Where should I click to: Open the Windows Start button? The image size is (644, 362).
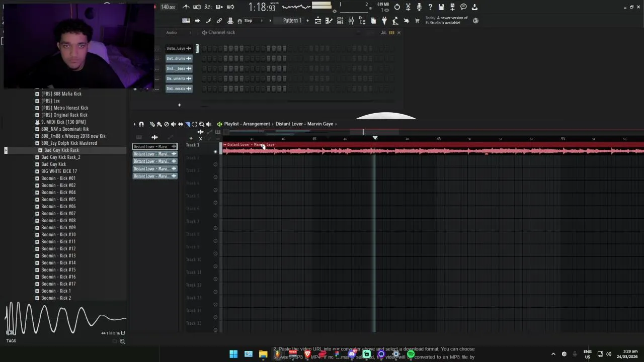point(233,354)
